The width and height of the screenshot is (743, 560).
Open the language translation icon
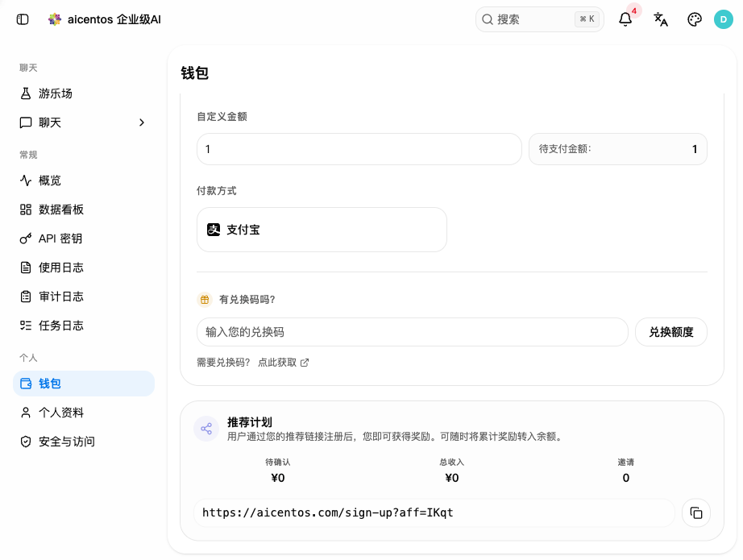click(x=660, y=19)
